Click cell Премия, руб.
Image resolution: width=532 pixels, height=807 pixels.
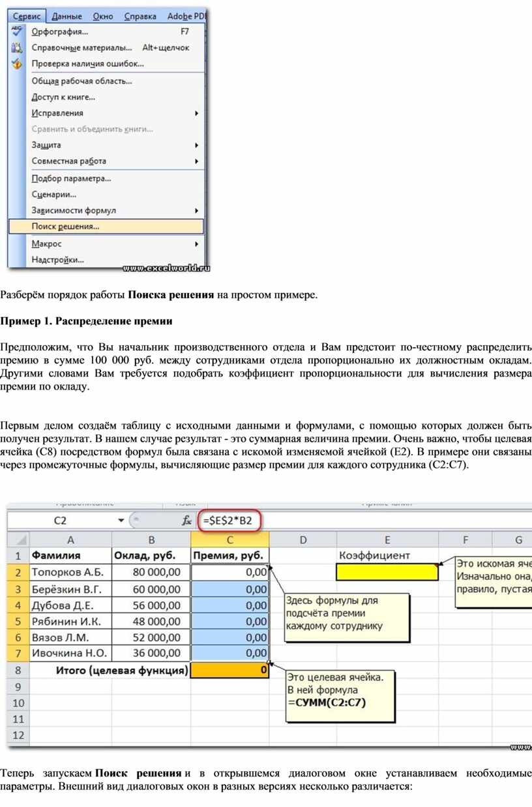click(x=229, y=556)
